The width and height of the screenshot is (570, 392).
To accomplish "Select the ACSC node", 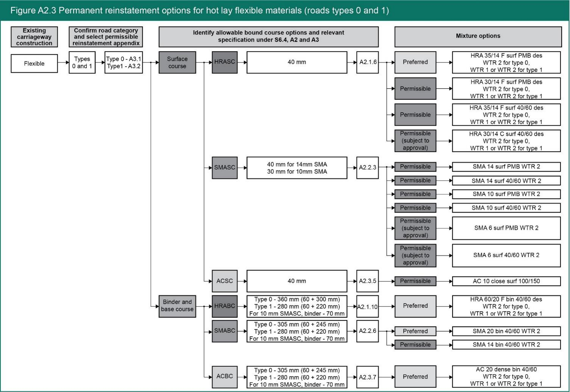I will click(x=224, y=281).
